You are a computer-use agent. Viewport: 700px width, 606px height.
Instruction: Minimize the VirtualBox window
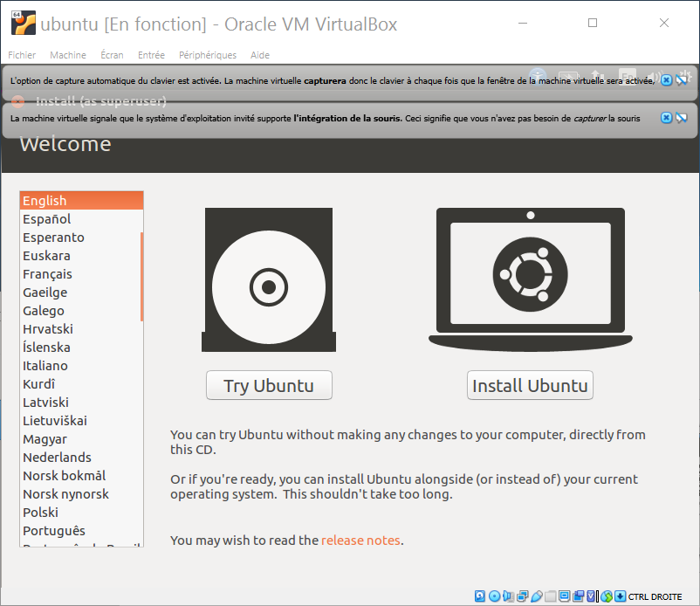(x=523, y=23)
